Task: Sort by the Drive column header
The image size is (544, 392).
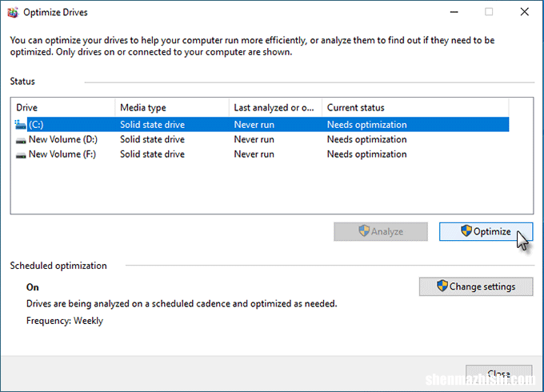Action: 63,107
